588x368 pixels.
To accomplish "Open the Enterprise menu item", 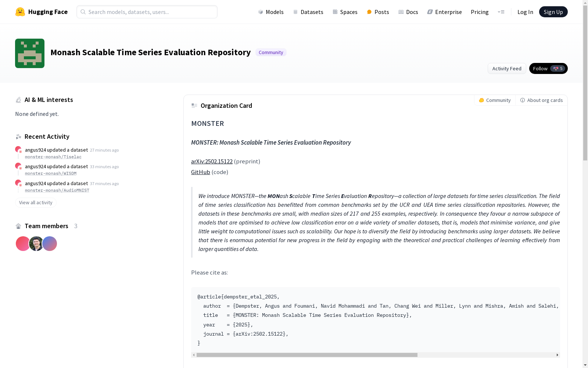I will point(444,12).
